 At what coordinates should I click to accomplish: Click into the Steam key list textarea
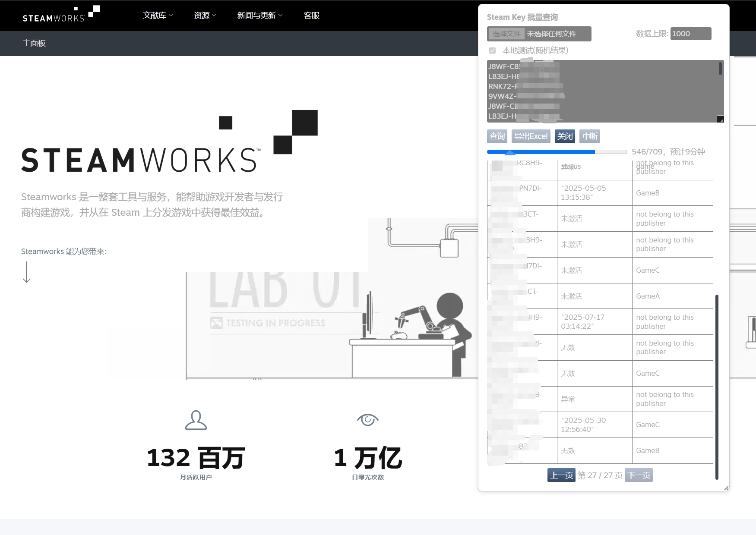(605, 91)
